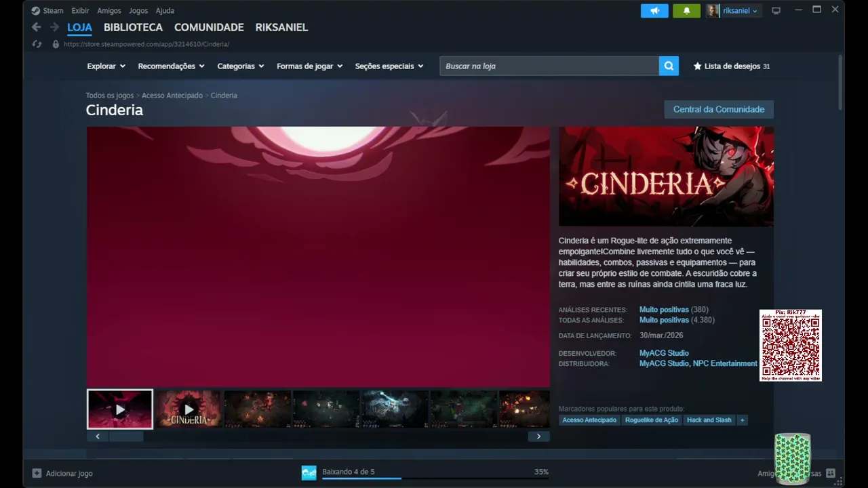Screen dimensions: 868x488
Task: Open the Steam menu
Action: click(x=53, y=11)
